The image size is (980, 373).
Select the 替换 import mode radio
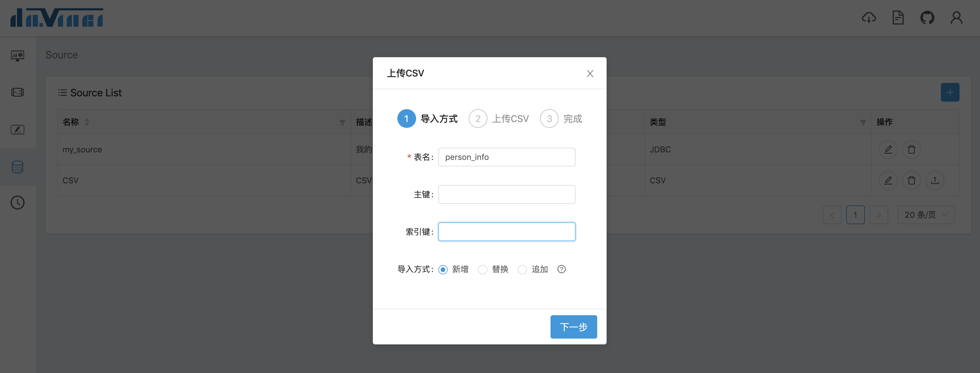tap(482, 270)
